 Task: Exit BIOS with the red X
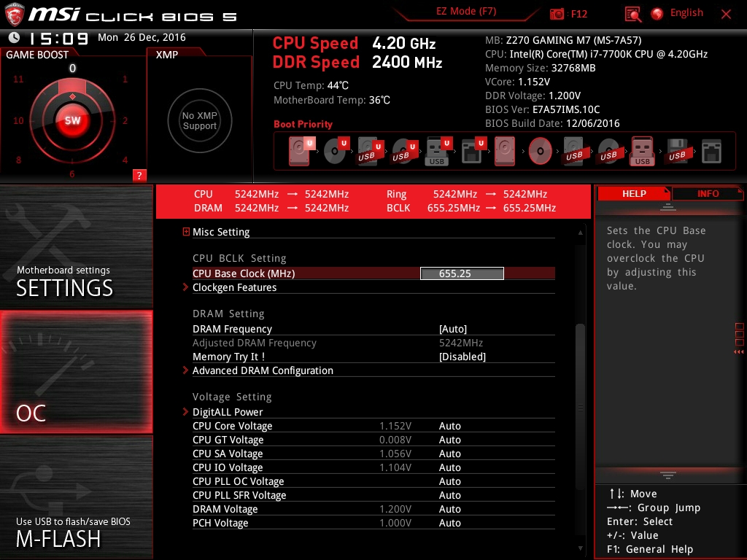[x=726, y=15]
